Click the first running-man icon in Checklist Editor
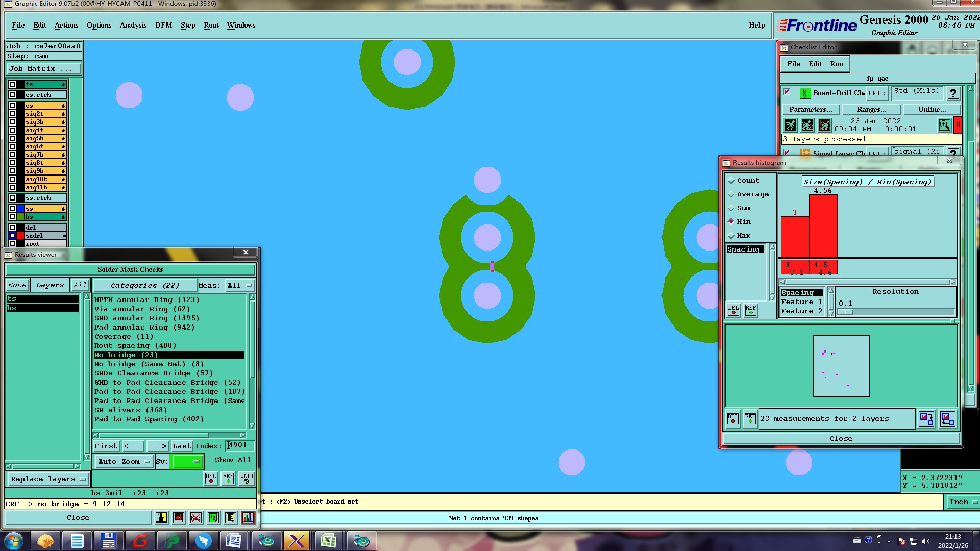This screenshot has width=980, height=551. 790,125
